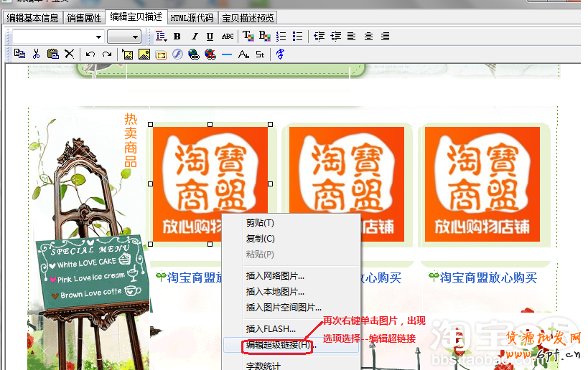Image resolution: width=588 pixels, height=370 pixels.
Task: Toggle bold formatting in the toolbar
Action: (177, 37)
